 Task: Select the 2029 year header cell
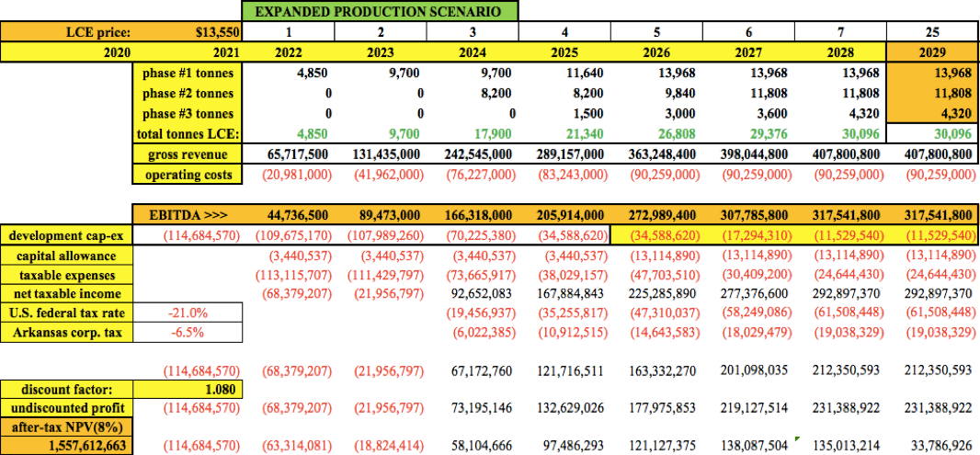(931, 52)
